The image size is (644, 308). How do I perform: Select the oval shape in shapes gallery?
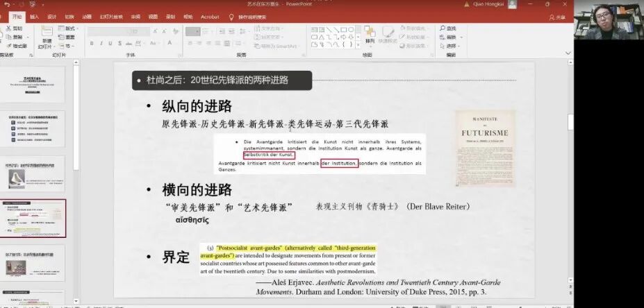tap(351, 30)
